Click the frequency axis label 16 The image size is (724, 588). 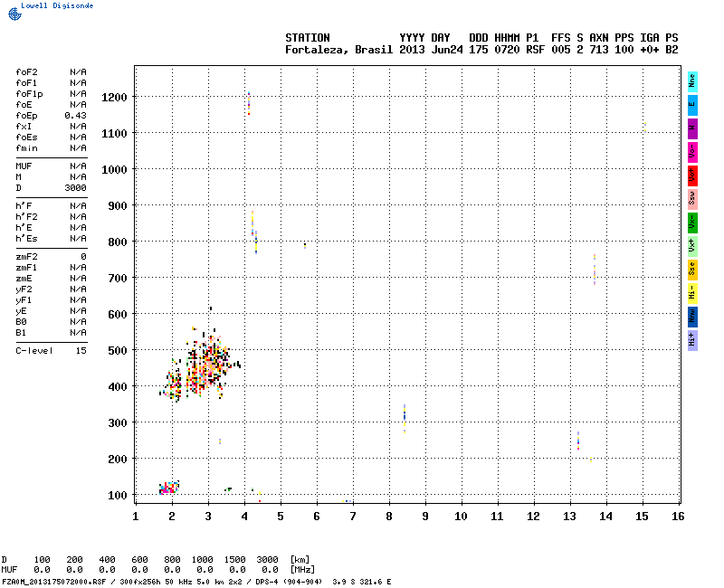pyautogui.click(x=678, y=517)
